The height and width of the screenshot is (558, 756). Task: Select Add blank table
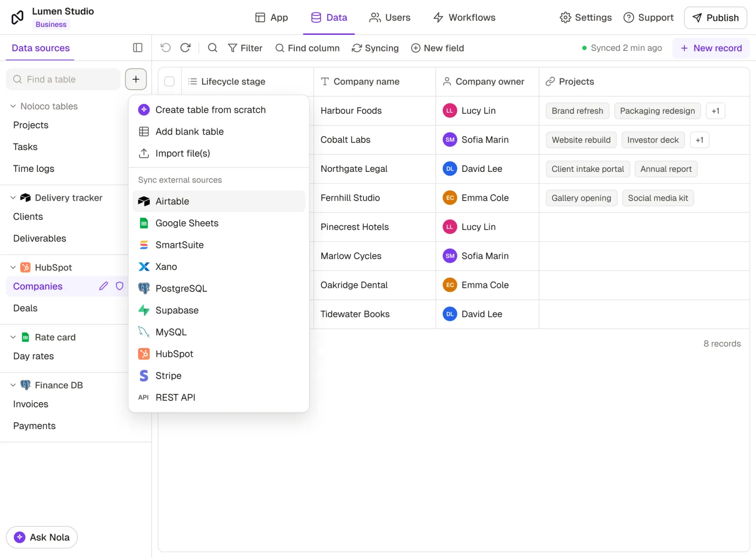point(219,131)
